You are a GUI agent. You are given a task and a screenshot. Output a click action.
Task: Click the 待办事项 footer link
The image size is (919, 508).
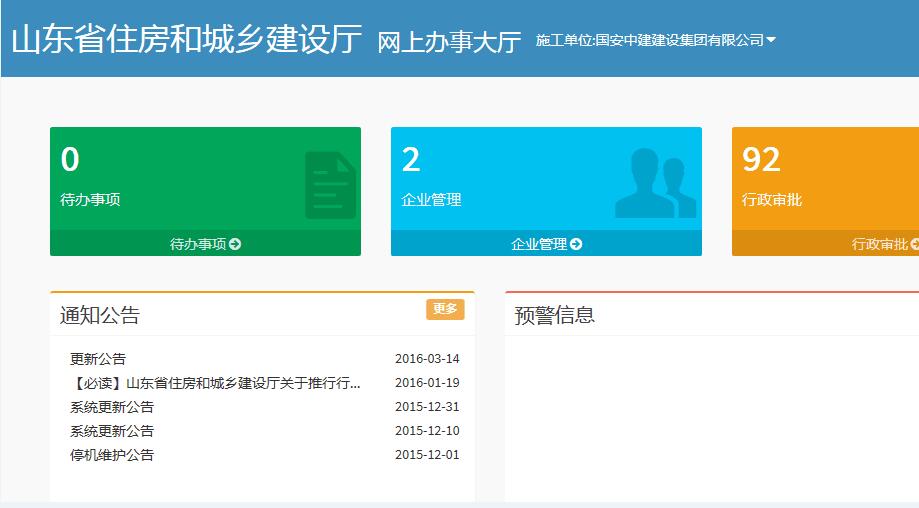198,244
